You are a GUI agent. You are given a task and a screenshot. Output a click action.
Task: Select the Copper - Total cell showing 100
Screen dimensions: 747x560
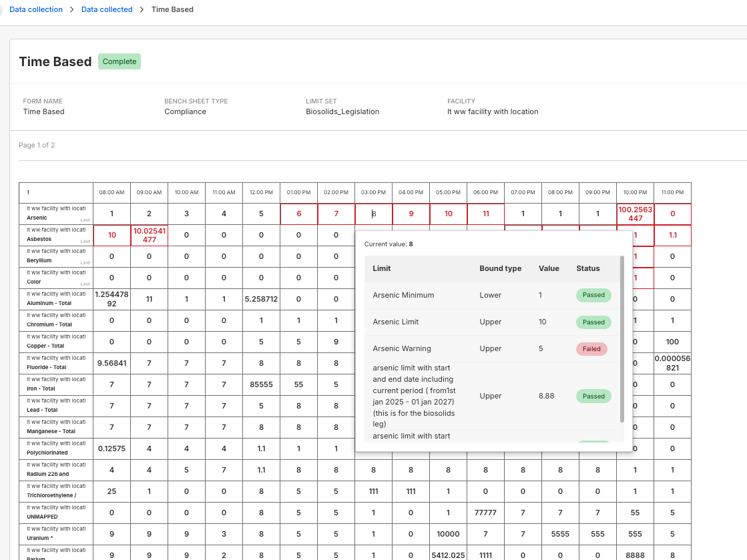click(x=672, y=342)
